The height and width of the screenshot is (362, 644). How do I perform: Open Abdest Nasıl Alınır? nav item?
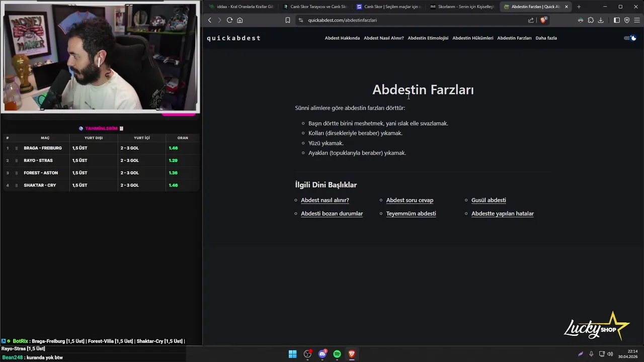pyautogui.click(x=384, y=38)
